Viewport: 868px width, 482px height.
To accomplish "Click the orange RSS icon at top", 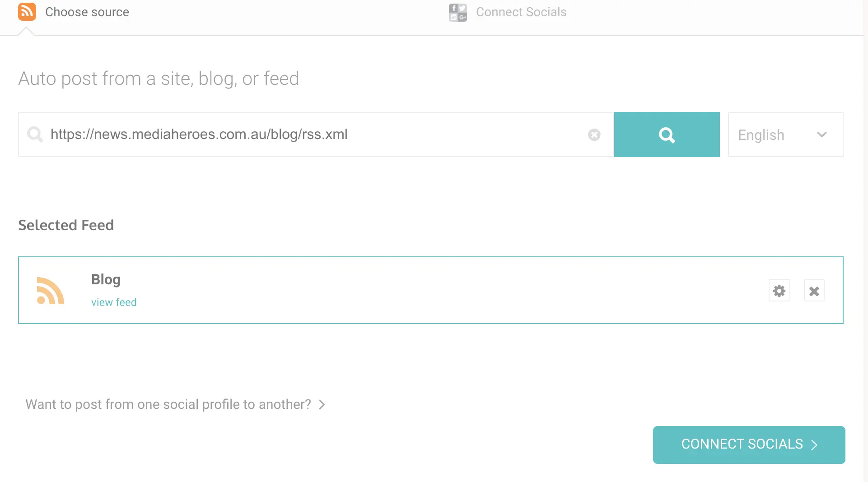I will click(x=27, y=12).
